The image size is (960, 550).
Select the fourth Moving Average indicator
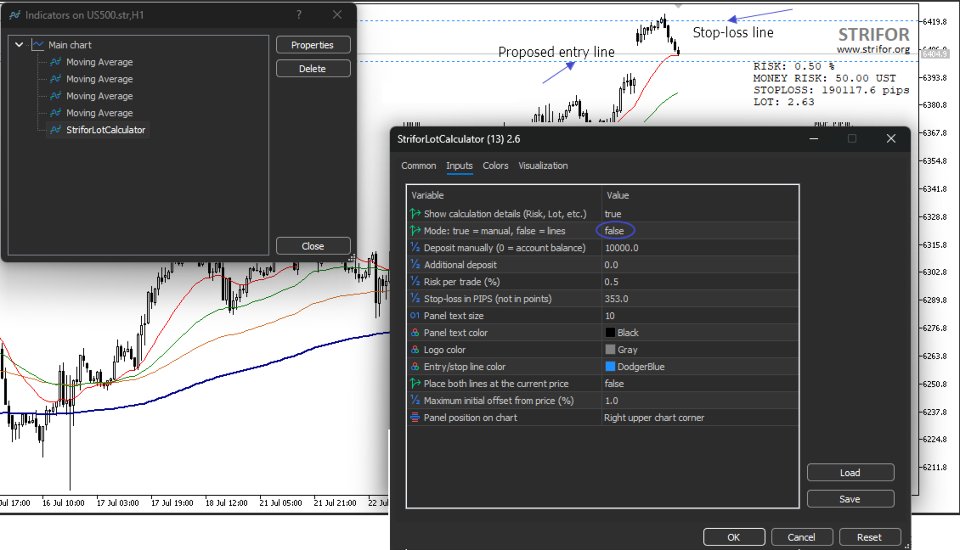tap(99, 113)
